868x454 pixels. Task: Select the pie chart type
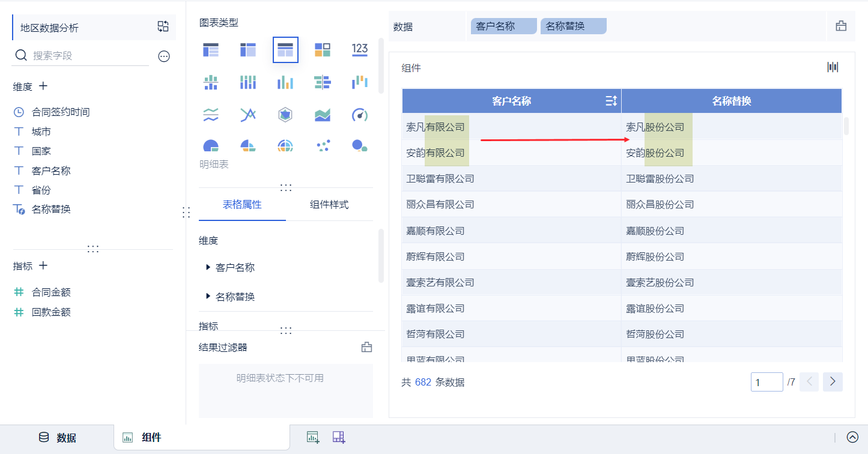tap(211, 145)
